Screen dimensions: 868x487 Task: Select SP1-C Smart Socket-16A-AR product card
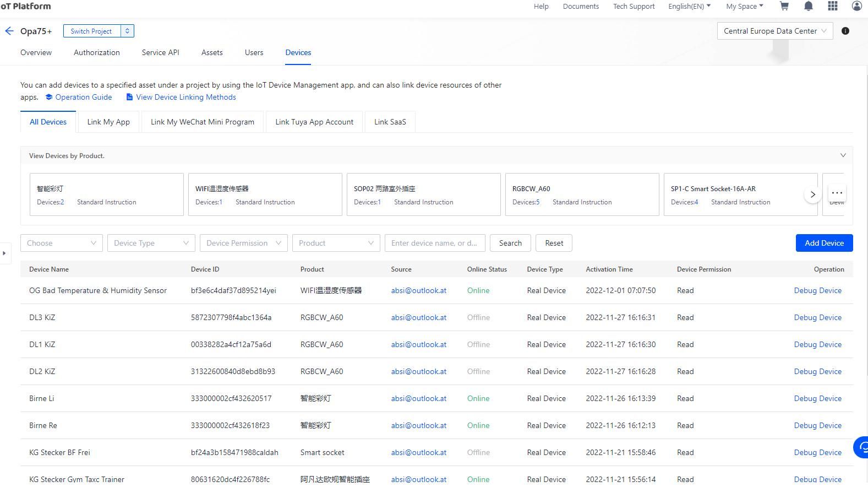(x=741, y=194)
